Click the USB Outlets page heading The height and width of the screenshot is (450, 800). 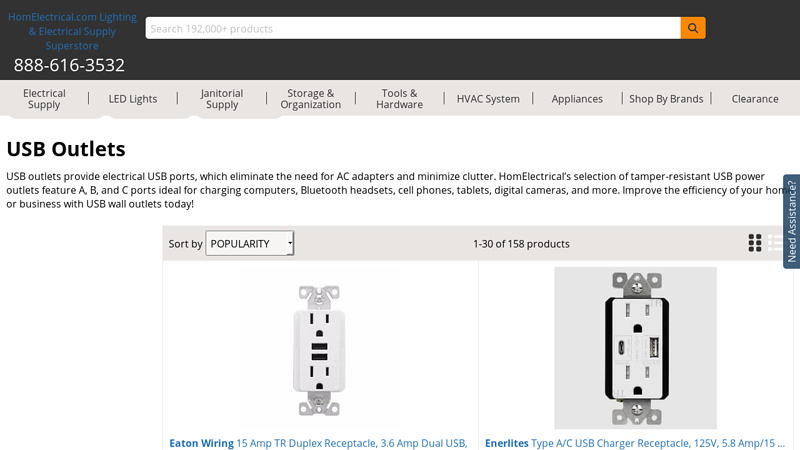66,149
